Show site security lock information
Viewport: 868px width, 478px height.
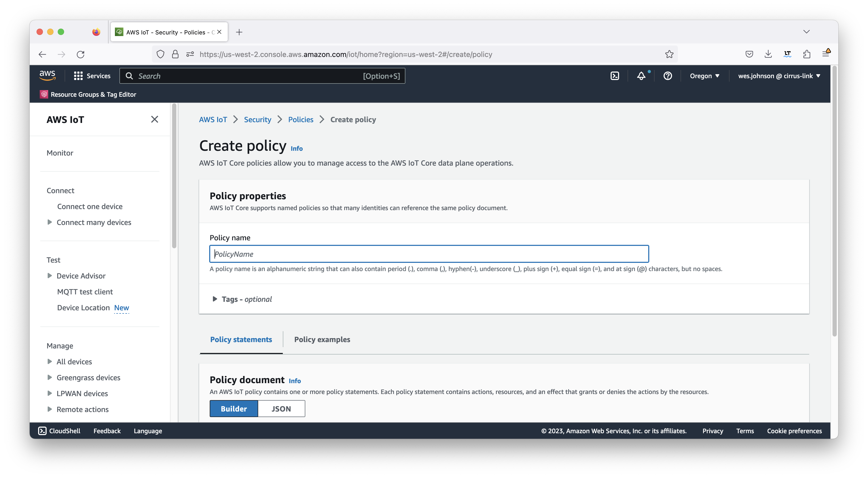(175, 54)
